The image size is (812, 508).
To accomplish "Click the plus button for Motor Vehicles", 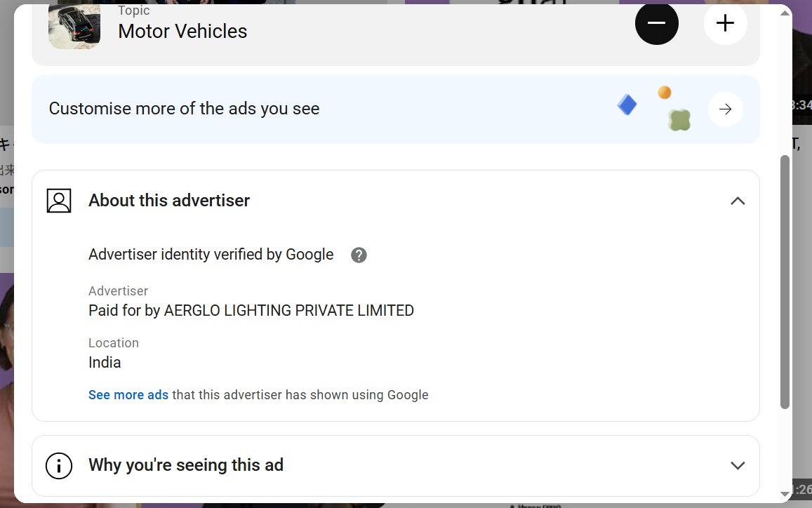I will tap(725, 23).
